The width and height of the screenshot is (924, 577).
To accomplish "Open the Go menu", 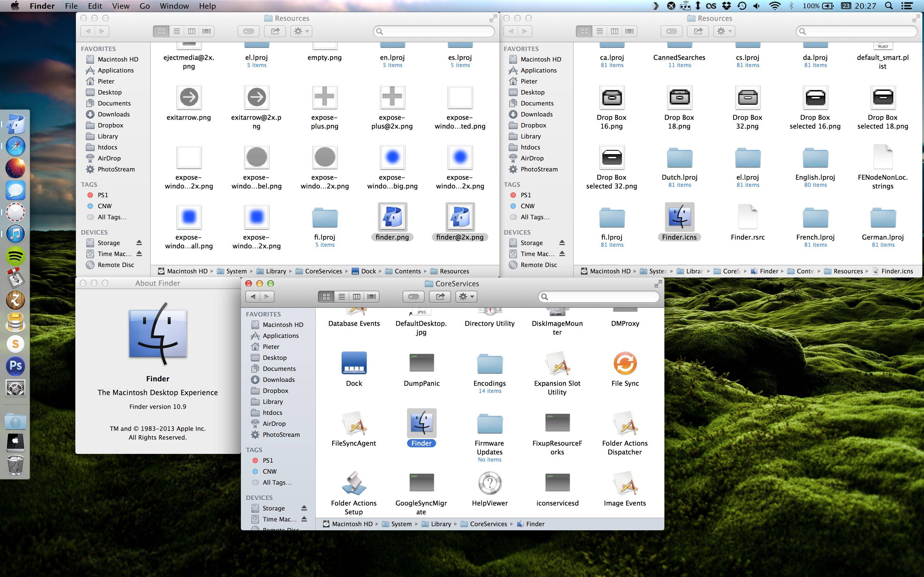I will 144,6.
